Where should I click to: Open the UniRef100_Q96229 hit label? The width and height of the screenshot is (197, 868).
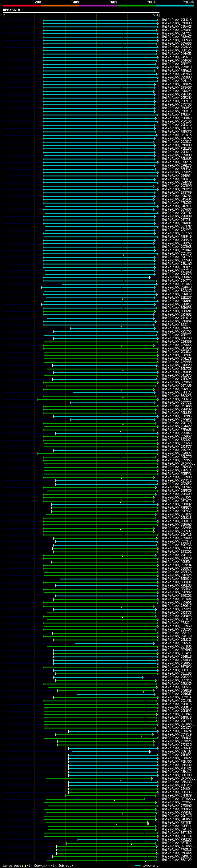click(x=177, y=677)
